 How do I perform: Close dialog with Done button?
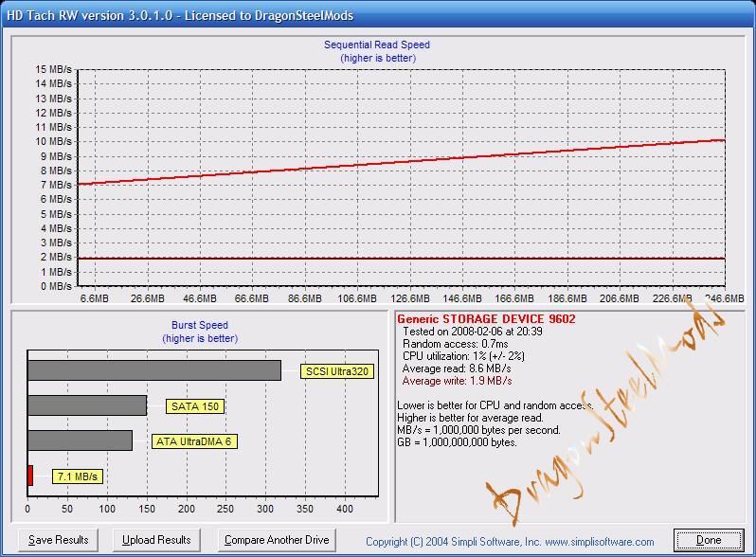[709, 540]
